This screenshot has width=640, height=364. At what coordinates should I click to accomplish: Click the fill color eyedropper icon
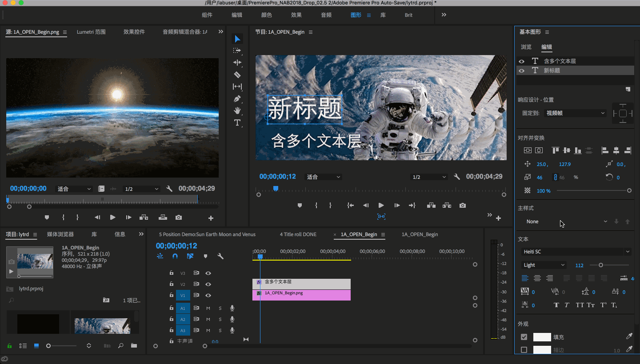coord(629,337)
